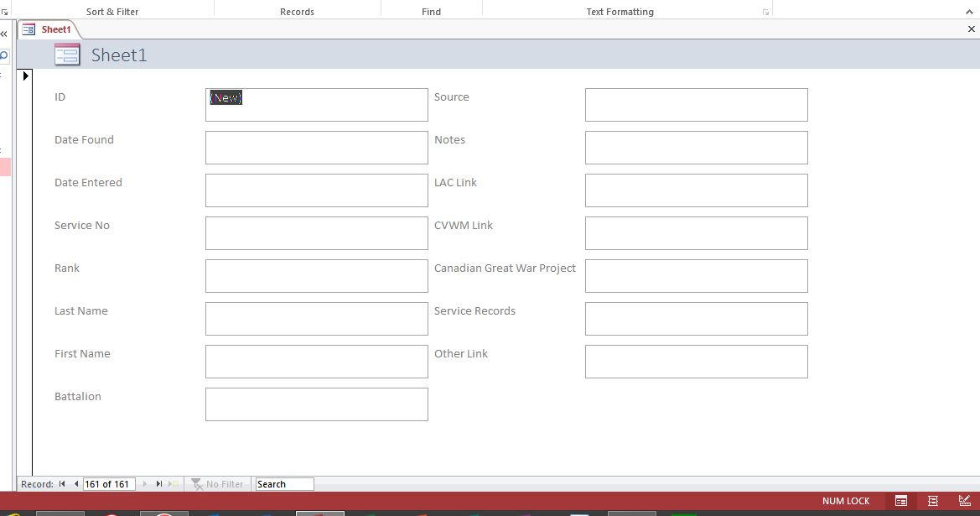Click the No Filter button
The width and height of the screenshot is (980, 516).
(217, 484)
